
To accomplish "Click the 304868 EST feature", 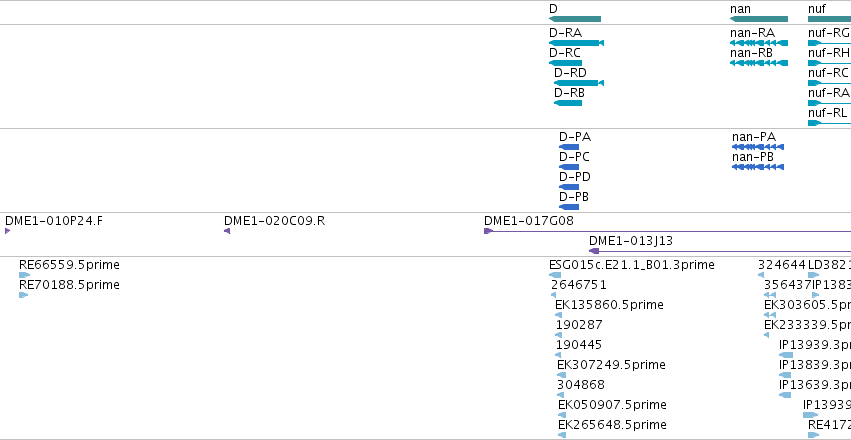I will [561, 396].
